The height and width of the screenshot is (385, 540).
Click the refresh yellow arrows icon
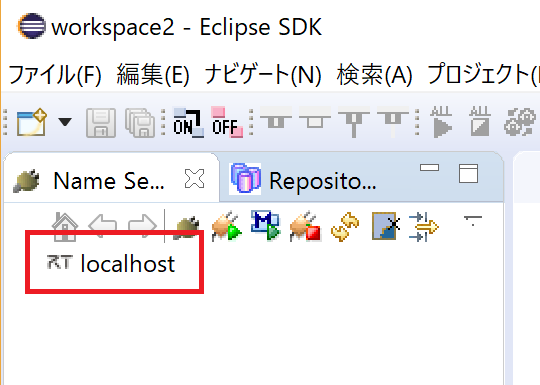[345, 227]
